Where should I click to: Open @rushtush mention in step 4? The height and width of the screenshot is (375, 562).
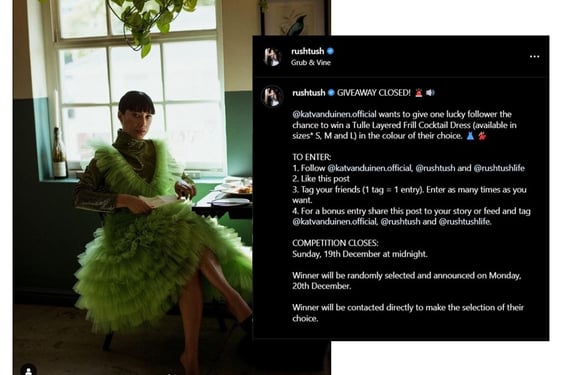[400, 222]
